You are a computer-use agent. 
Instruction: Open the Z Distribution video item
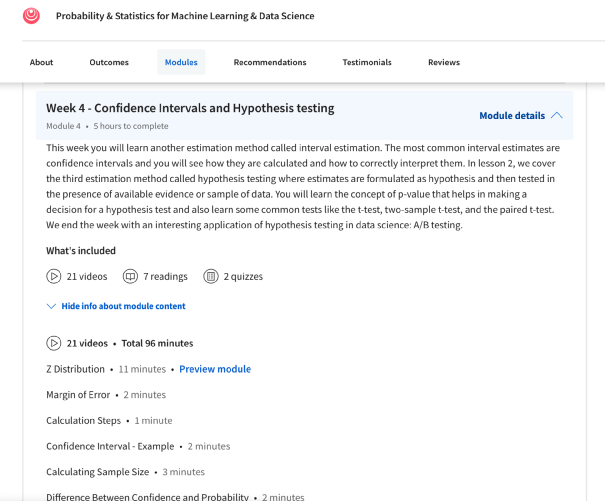click(75, 369)
